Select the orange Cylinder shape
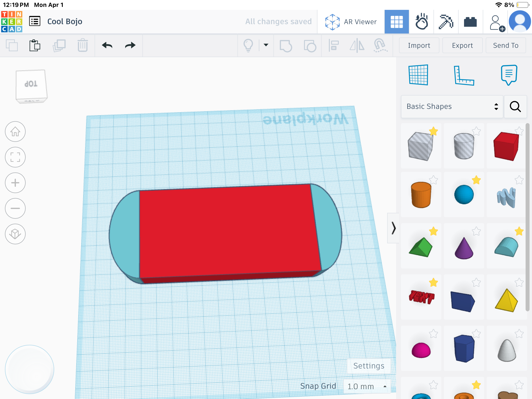532x399 pixels. [421, 195]
